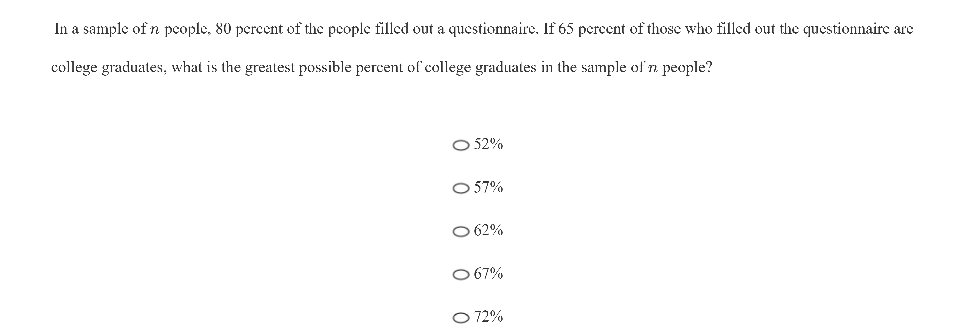Click the "62%" answer label text
This screenshot has height=336, width=980.
(x=488, y=230)
